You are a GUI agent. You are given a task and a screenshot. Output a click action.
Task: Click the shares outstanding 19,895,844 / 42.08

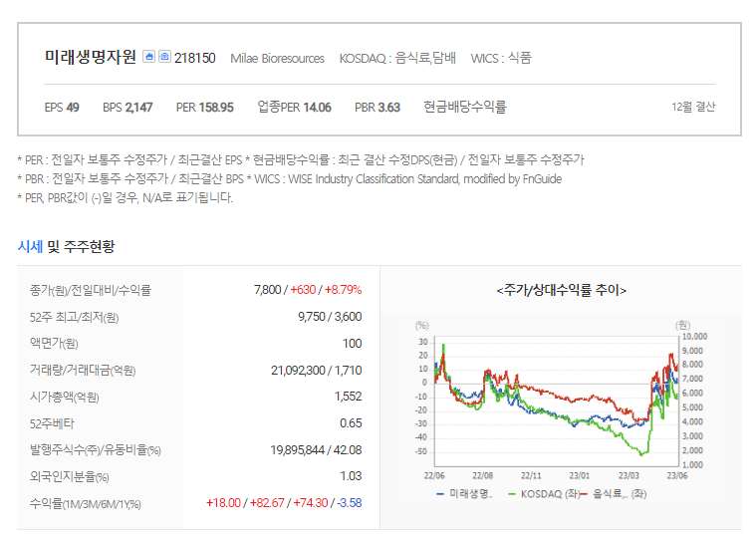point(316,449)
